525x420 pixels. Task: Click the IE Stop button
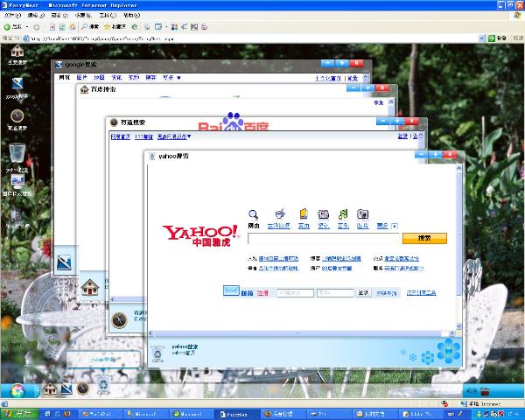point(52,27)
